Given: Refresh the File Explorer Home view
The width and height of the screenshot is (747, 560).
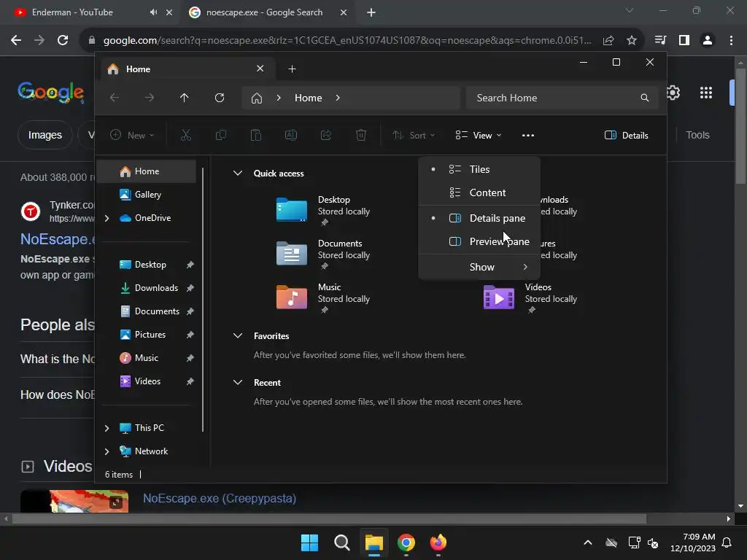Looking at the screenshot, I should point(220,98).
